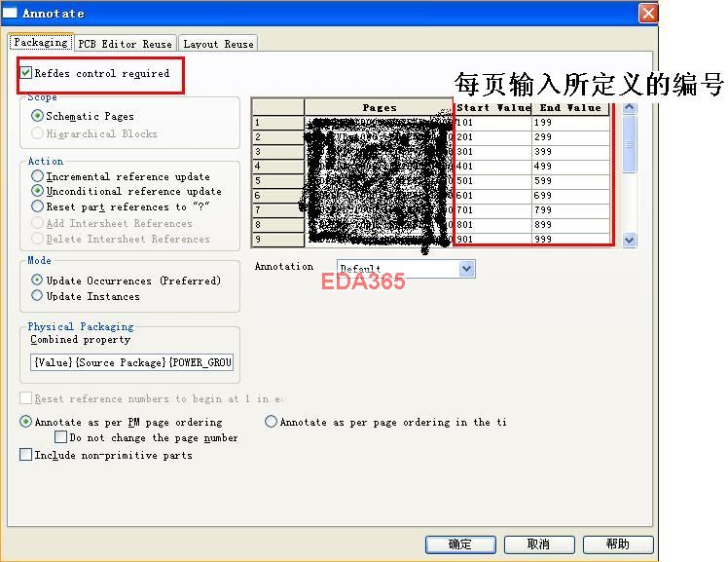Click the End Value column header

click(570, 107)
